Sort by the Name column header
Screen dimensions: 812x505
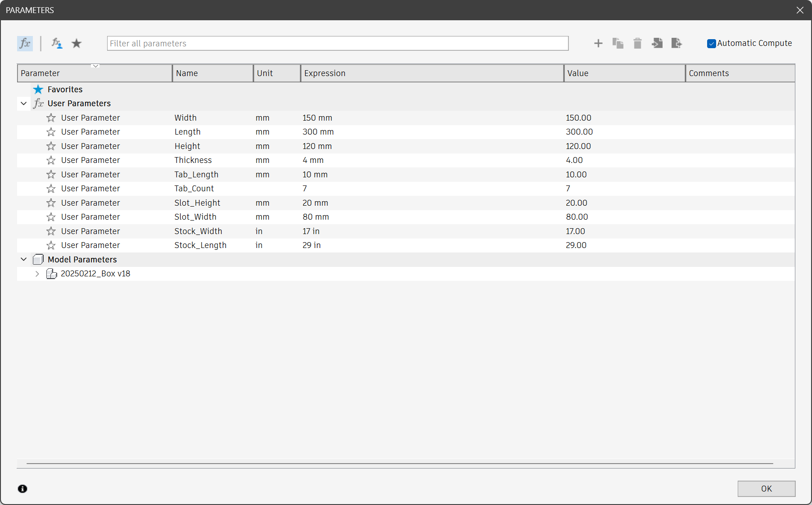point(212,73)
